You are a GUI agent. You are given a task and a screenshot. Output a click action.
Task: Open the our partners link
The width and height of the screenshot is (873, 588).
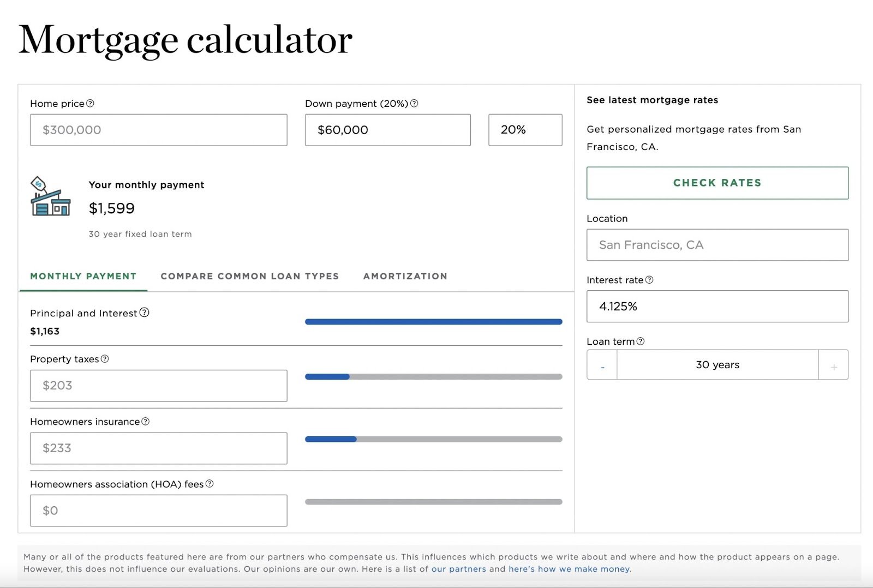pyautogui.click(x=458, y=568)
